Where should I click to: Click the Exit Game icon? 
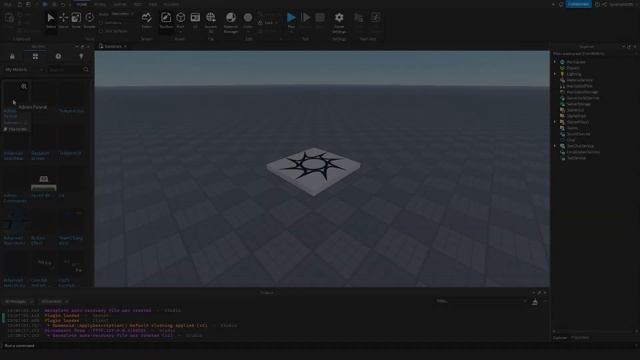point(375,18)
